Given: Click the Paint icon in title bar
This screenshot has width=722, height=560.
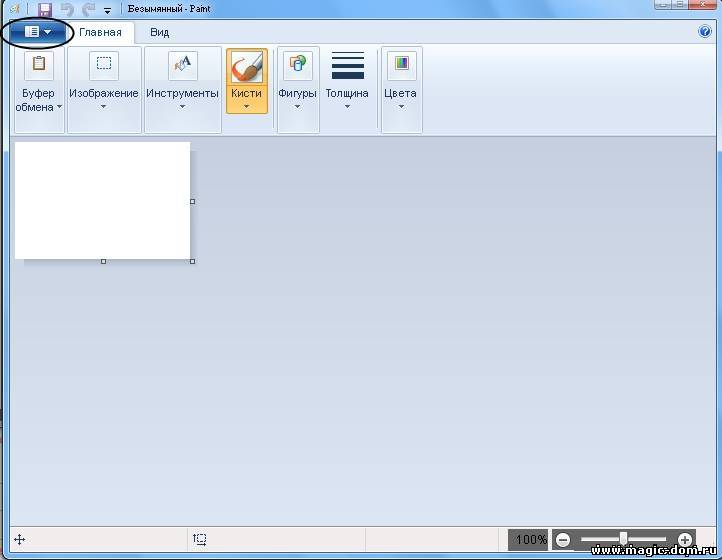Looking at the screenshot, I should click(15, 9).
